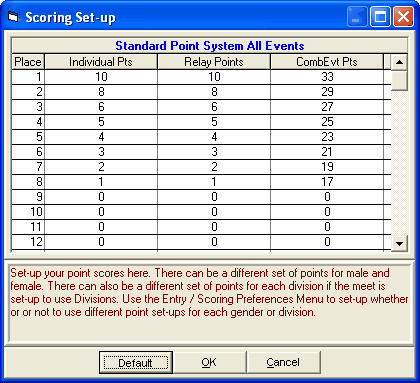This screenshot has width=420, height=383.
Task: Edit Individual Pts for place 9
Action: 101,197
